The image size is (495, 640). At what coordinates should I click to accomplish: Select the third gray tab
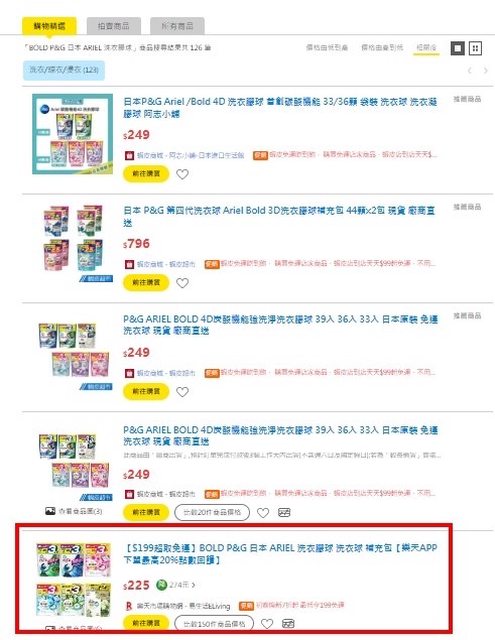[177, 26]
